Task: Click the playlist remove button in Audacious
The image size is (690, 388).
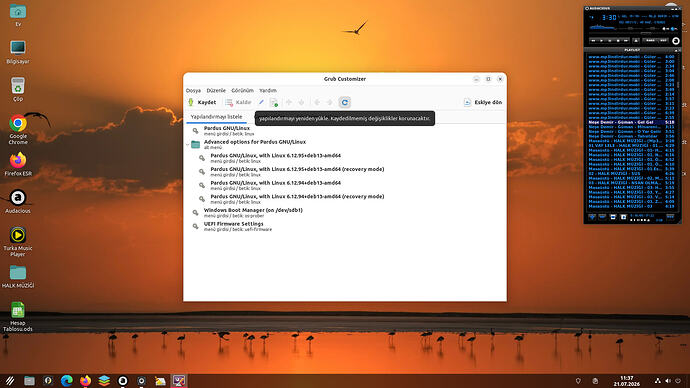Action: coord(602,217)
